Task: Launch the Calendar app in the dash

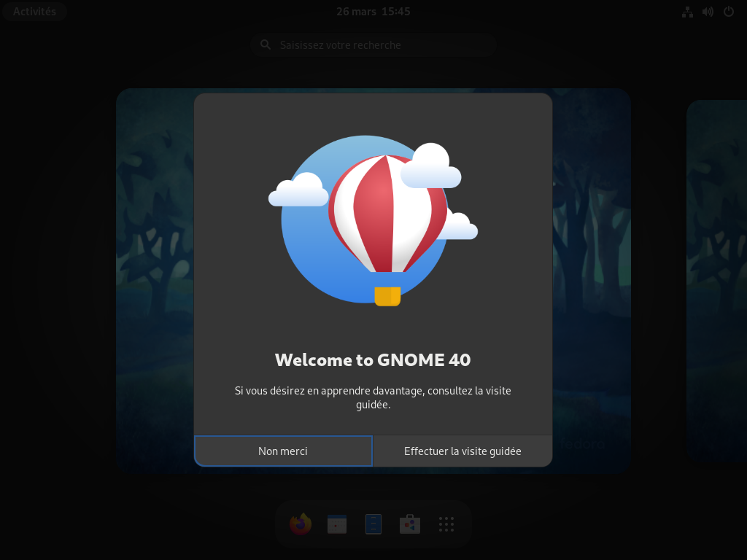Action: click(x=337, y=524)
